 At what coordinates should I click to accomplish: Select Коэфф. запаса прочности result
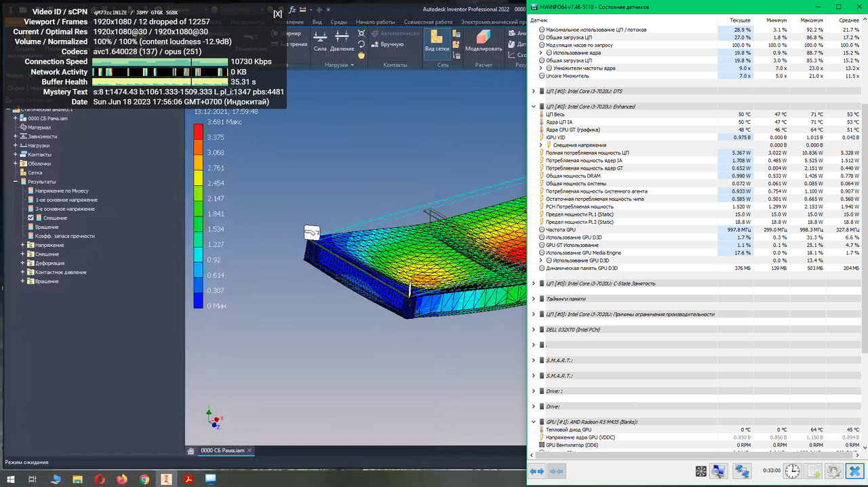pos(65,236)
